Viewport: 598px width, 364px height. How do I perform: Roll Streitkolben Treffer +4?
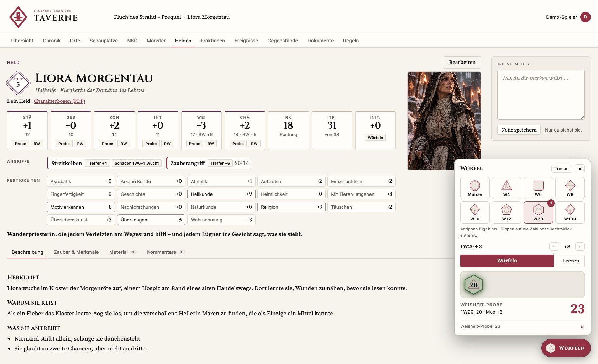click(x=97, y=163)
